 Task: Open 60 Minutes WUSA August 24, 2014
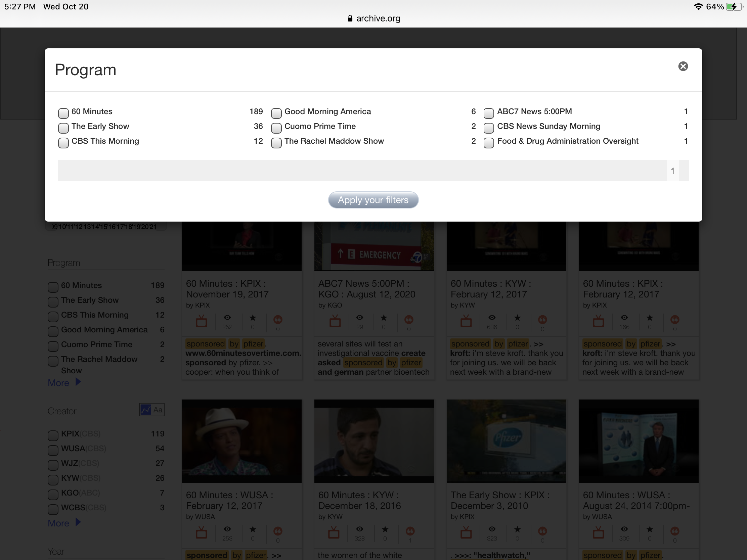click(636, 500)
